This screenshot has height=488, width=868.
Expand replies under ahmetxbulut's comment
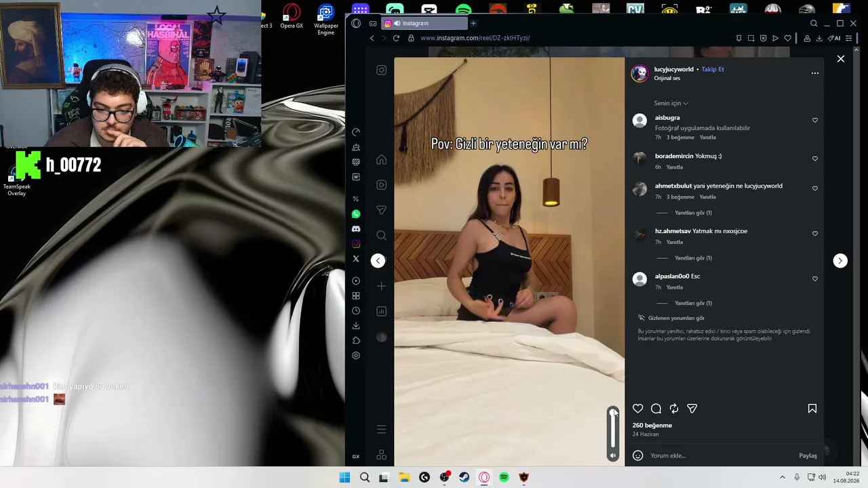[x=693, y=213]
